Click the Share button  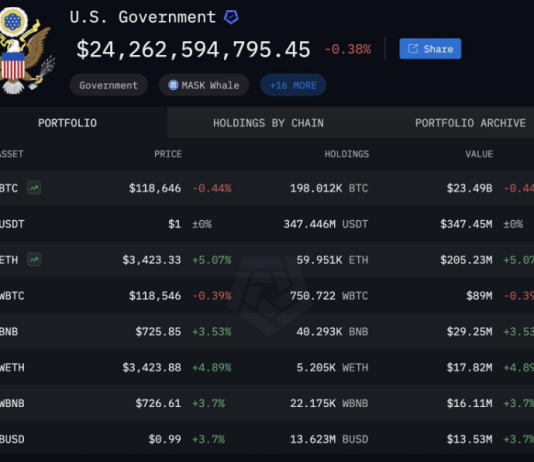coord(430,49)
